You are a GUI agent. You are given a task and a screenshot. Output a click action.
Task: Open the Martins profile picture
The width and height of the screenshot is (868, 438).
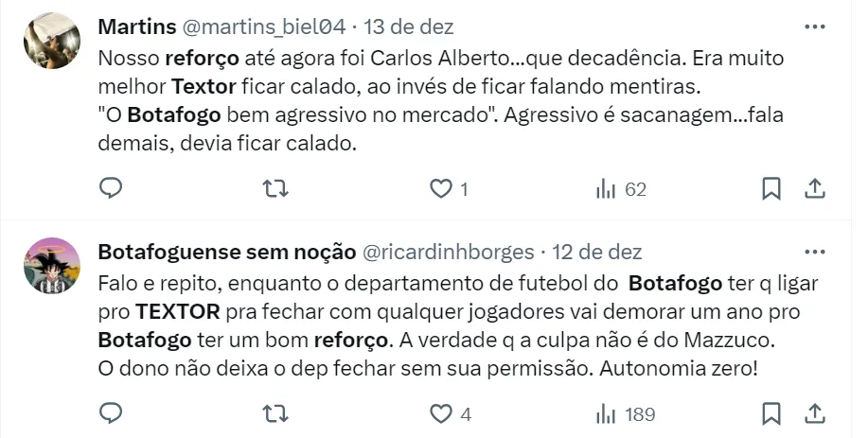click(51, 41)
